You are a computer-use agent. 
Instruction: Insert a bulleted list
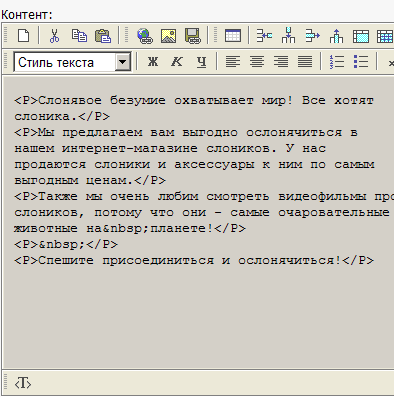[x=361, y=62]
